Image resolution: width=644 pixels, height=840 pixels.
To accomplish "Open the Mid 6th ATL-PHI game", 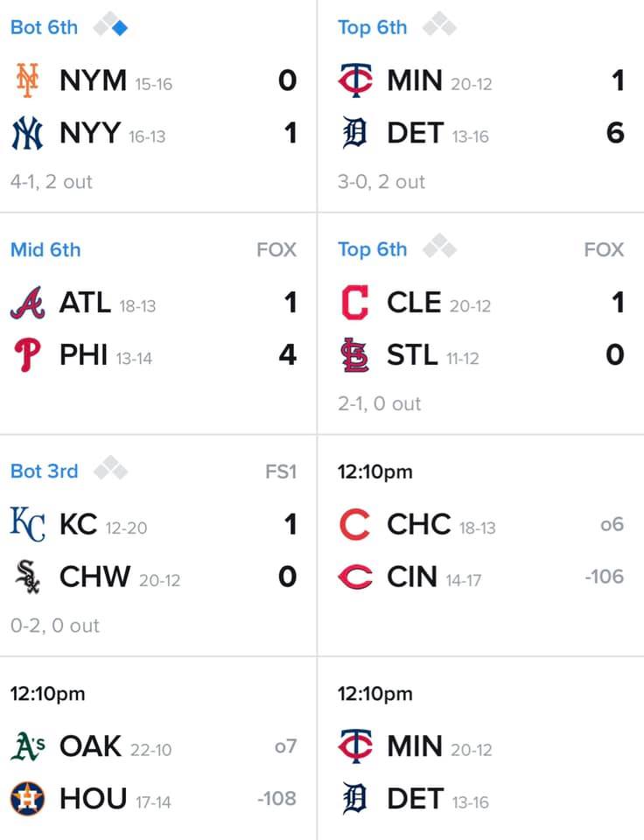I will (x=45, y=249).
